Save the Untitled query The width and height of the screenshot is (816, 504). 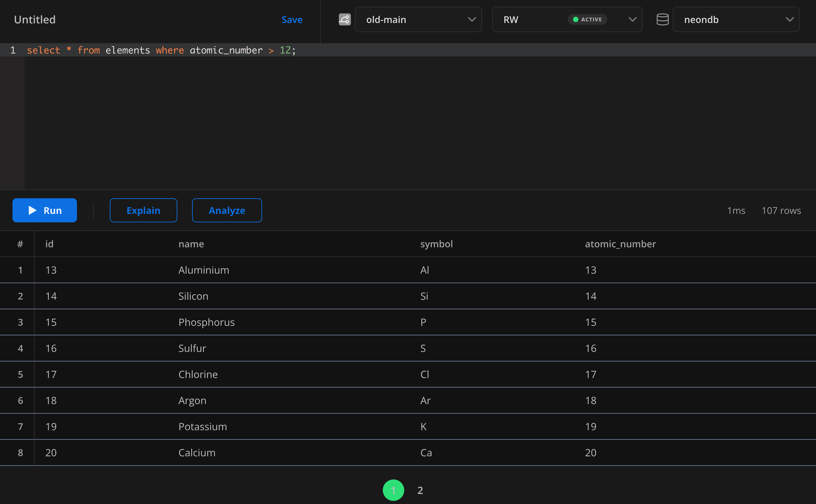coord(292,20)
